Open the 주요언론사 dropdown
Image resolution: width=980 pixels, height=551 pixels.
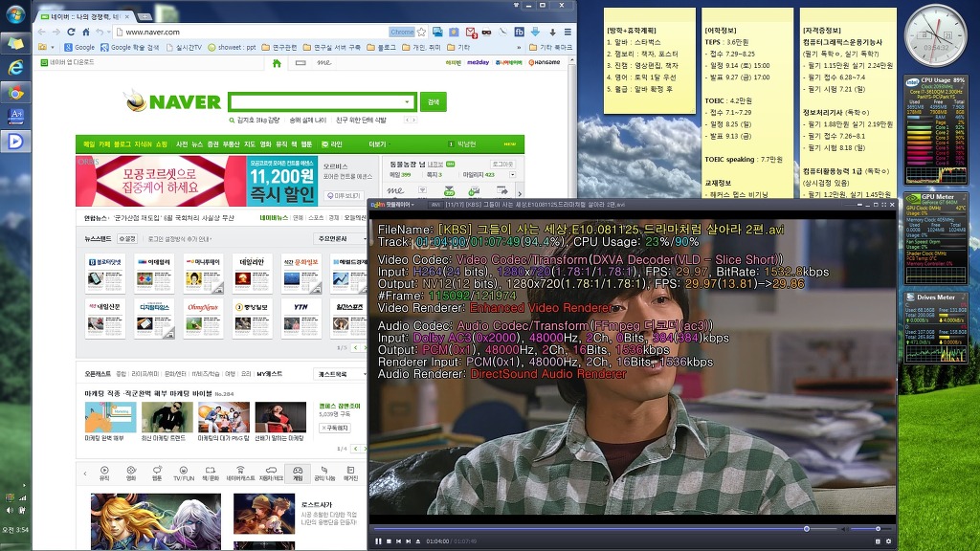342,238
